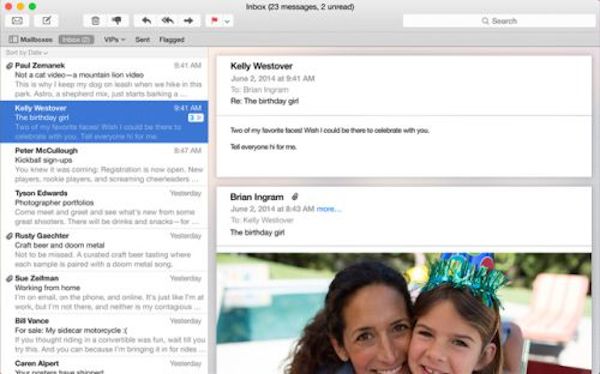The width and height of the screenshot is (600, 374).
Task: Click date 'June 2, 2014 at 9:41 AM'
Action: coord(272,78)
